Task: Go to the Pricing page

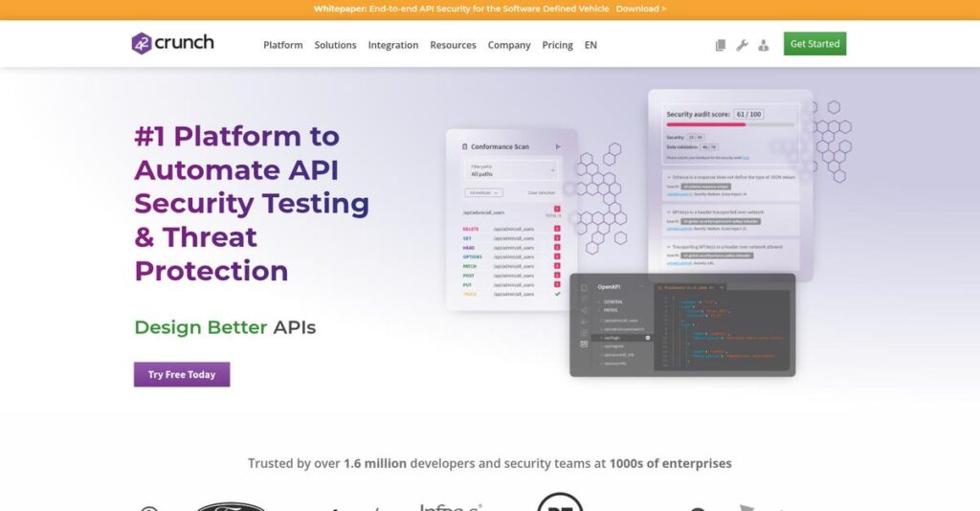Action: coord(558,45)
